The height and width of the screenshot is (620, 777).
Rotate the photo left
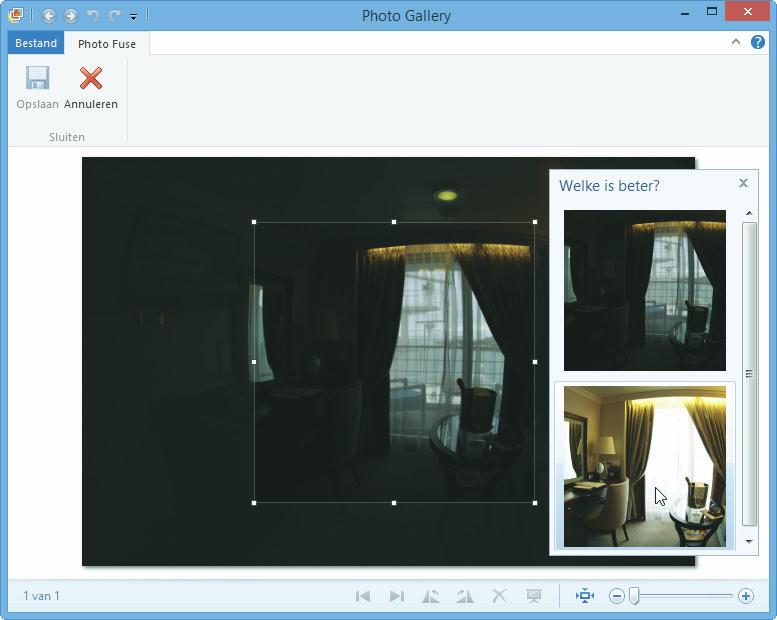click(431, 596)
